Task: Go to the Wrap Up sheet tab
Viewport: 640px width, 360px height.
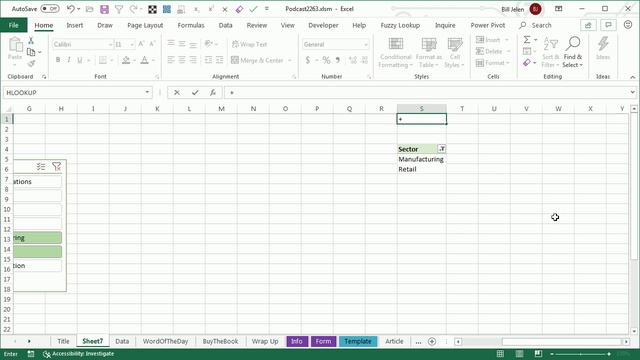Action: pyautogui.click(x=265, y=341)
